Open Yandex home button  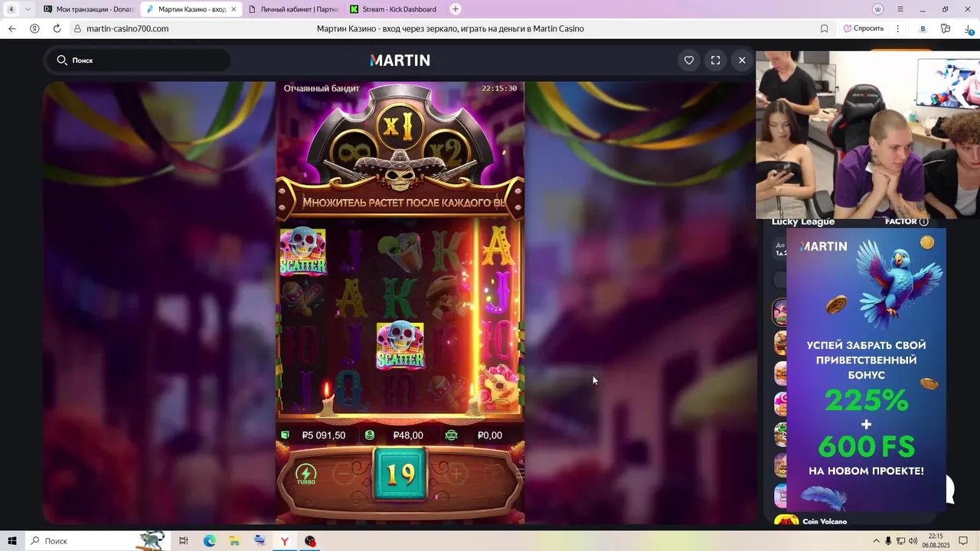(34, 28)
